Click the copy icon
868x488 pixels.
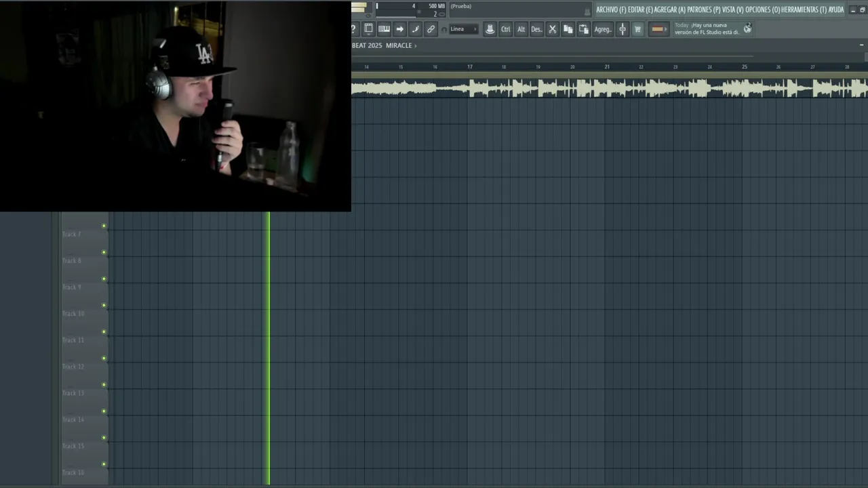point(568,29)
